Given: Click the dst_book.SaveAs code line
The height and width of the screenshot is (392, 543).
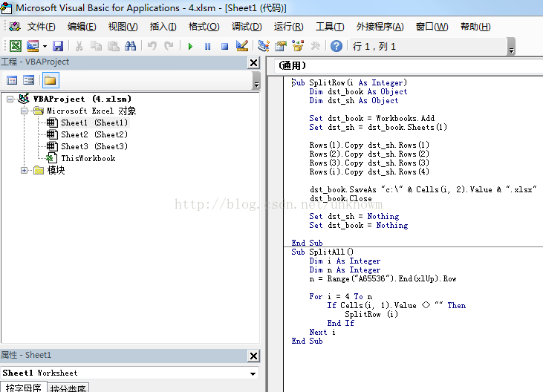Looking at the screenshot, I should point(423,189).
